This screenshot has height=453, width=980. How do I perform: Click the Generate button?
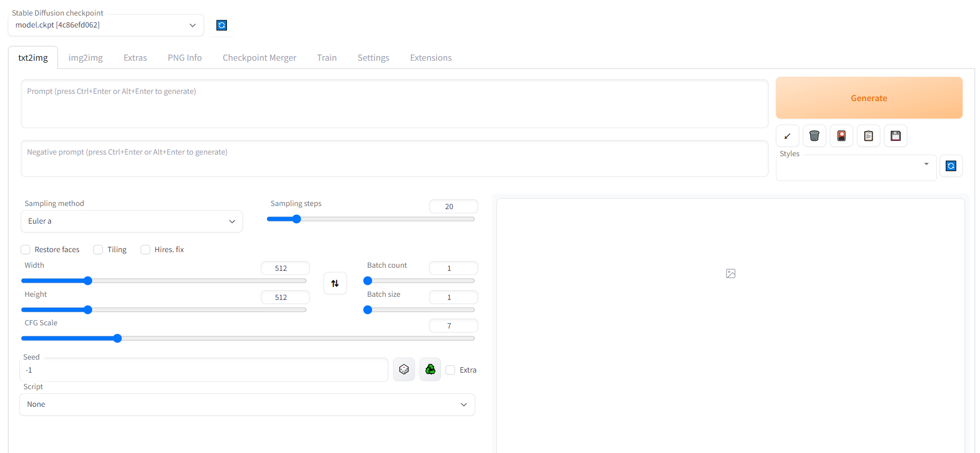click(869, 98)
